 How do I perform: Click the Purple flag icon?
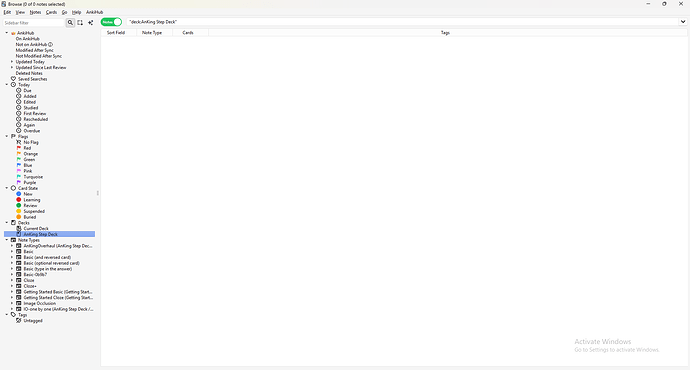tap(18, 182)
